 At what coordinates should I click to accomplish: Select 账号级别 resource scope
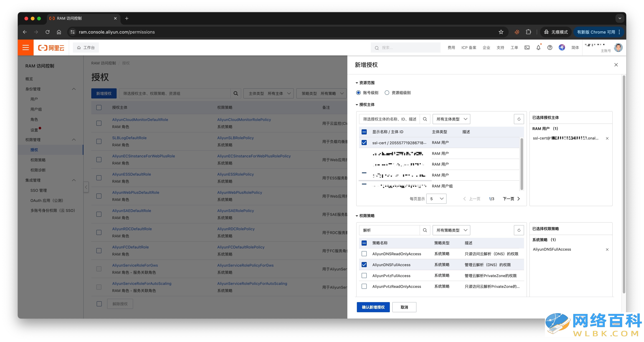tap(358, 93)
